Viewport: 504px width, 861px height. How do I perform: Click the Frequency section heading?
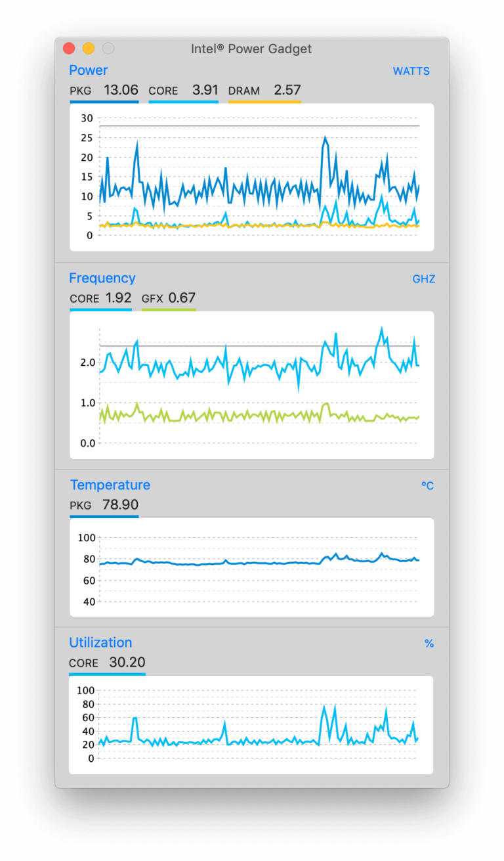[102, 278]
